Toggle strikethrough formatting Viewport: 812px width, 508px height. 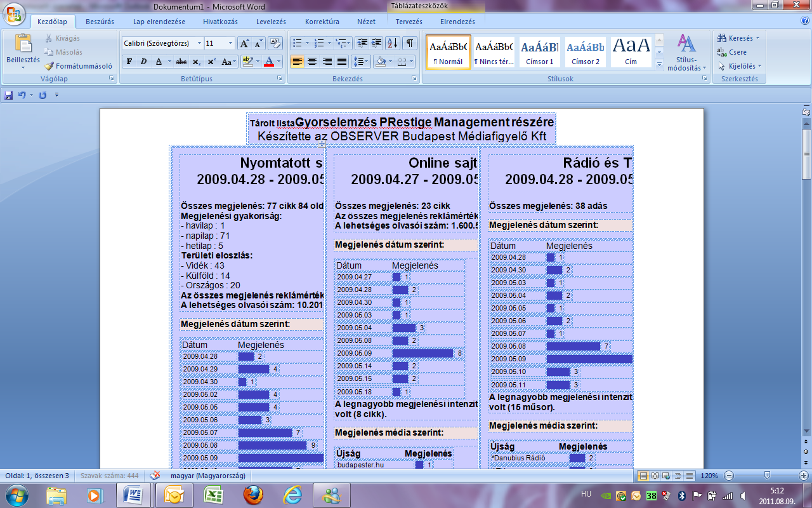point(181,62)
